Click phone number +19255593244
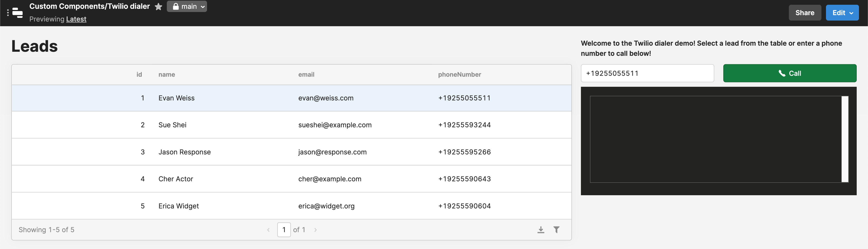 (x=464, y=125)
